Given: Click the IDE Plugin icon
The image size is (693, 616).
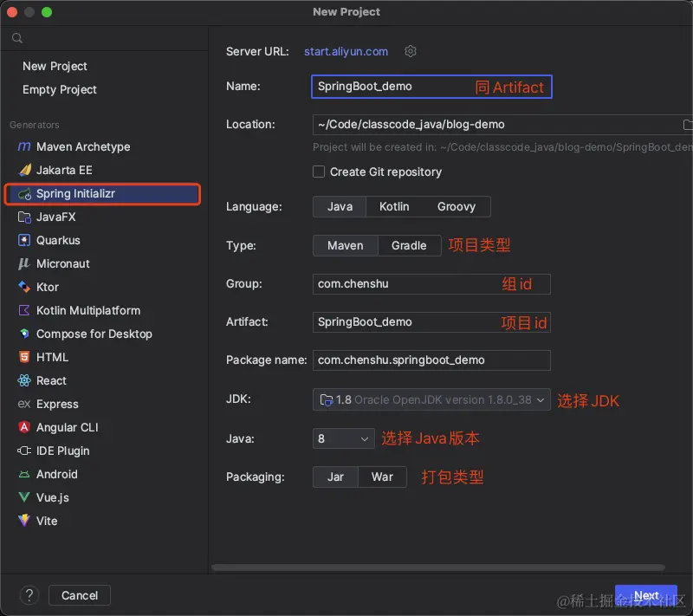Looking at the screenshot, I should pos(24,451).
